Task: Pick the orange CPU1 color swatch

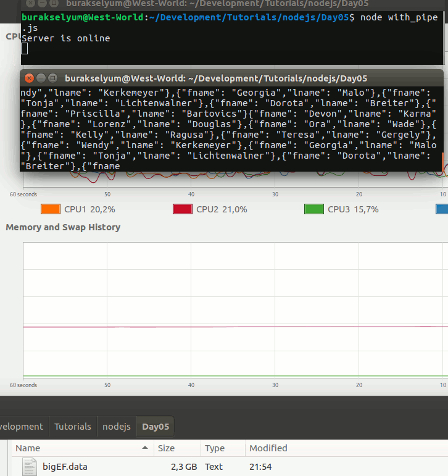Action: (x=50, y=209)
